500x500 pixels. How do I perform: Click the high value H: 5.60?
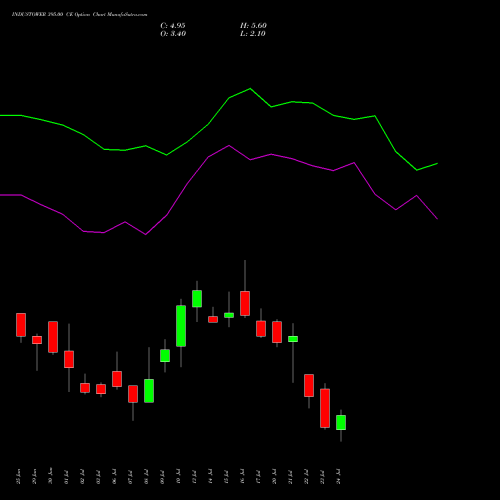point(253,26)
